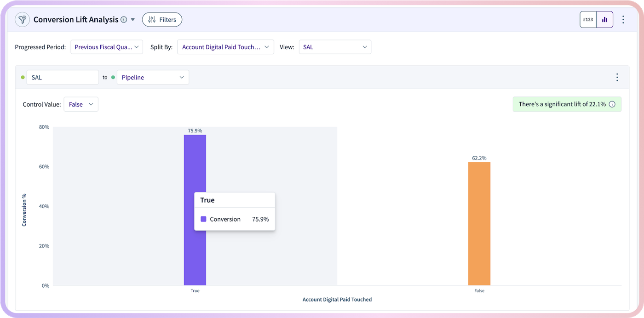This screenshot has width=644, height=318.
Task: Click the funnel icon beside Conversion Lift Analysis
Action: coord(22,20)
